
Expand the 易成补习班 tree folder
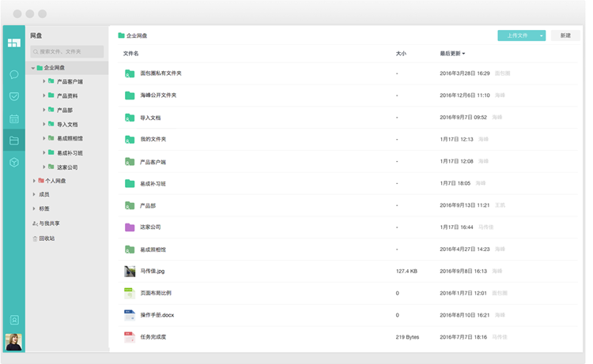coord(43,152)
